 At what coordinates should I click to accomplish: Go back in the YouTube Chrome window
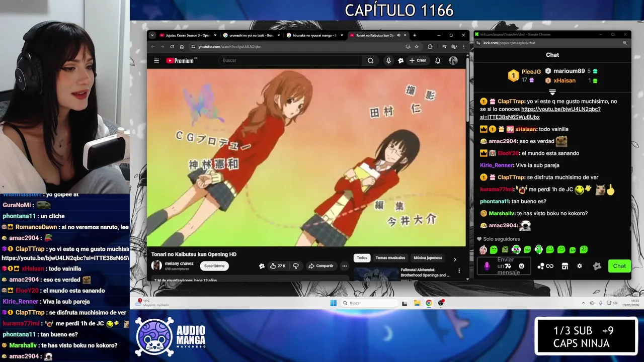[153, 47]
